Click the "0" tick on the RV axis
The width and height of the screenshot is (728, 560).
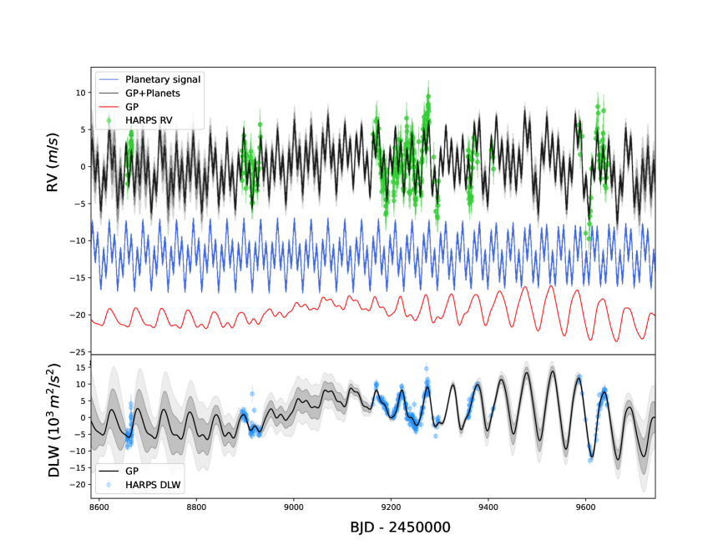83,167
